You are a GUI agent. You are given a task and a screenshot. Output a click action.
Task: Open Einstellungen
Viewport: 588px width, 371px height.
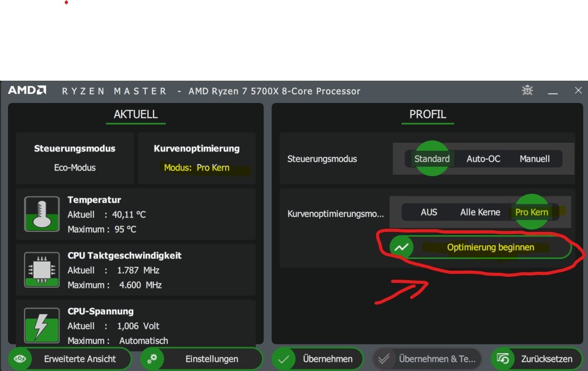201,359
